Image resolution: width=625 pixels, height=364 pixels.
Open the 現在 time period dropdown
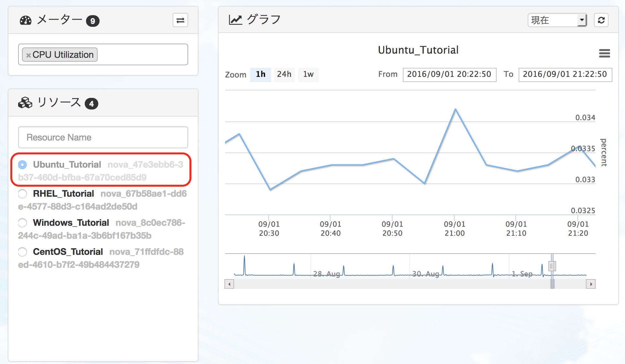point(557,20)
